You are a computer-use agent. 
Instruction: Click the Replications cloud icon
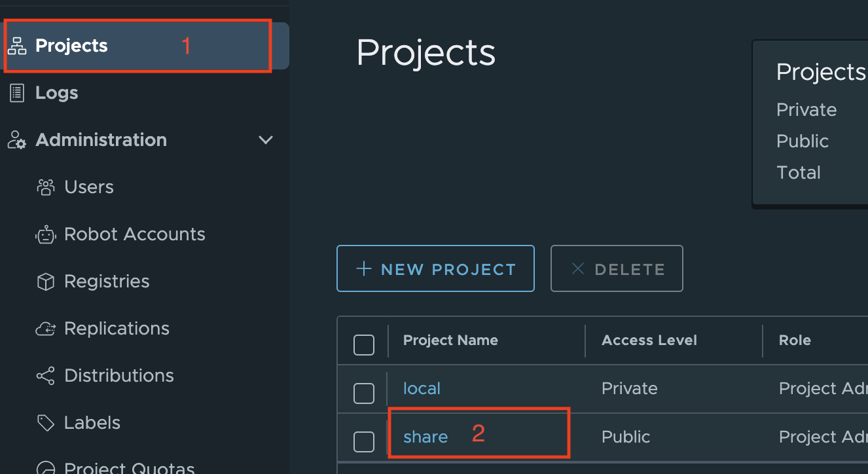[46, 329]
